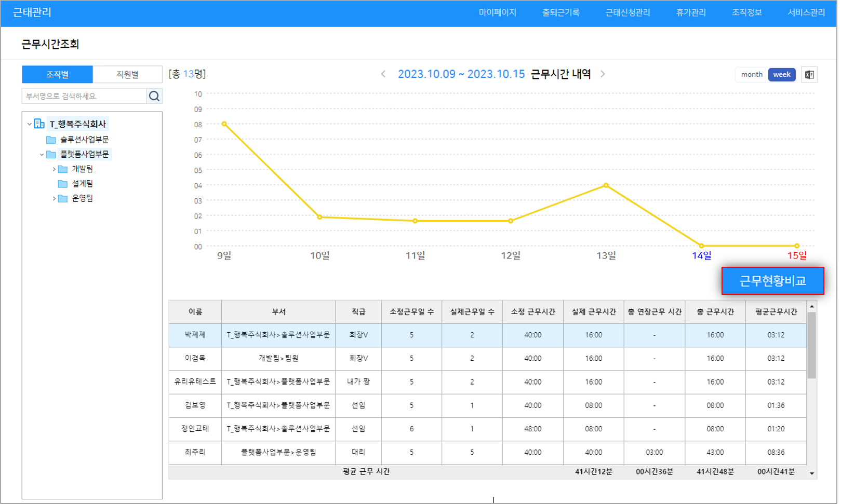Image resolution: width=841 pixels, height=504 pixels.
Task: Click the 15일 data point on chart
Action: (797, 246)
